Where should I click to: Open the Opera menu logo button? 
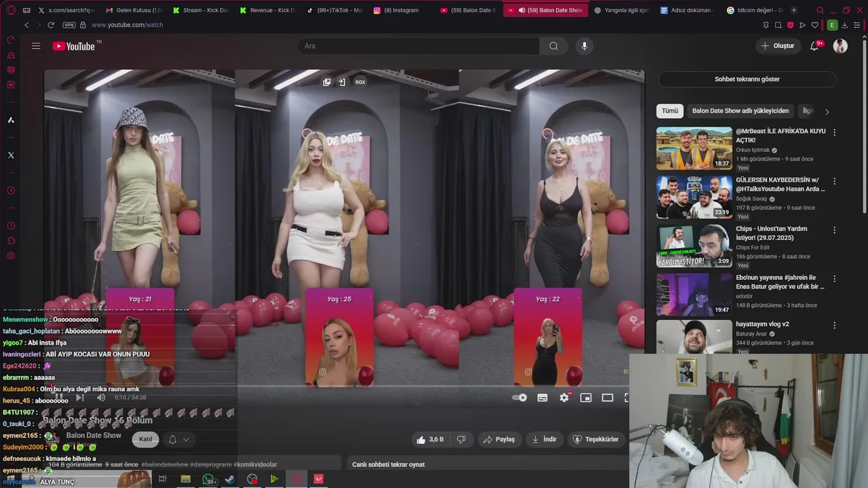11,10
